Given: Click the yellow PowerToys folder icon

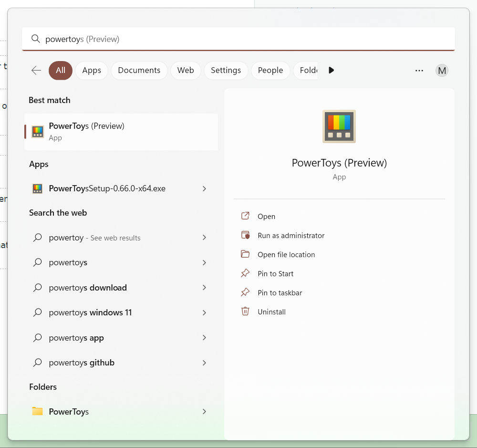Looking at the screenshot, I should click(37, 411).
